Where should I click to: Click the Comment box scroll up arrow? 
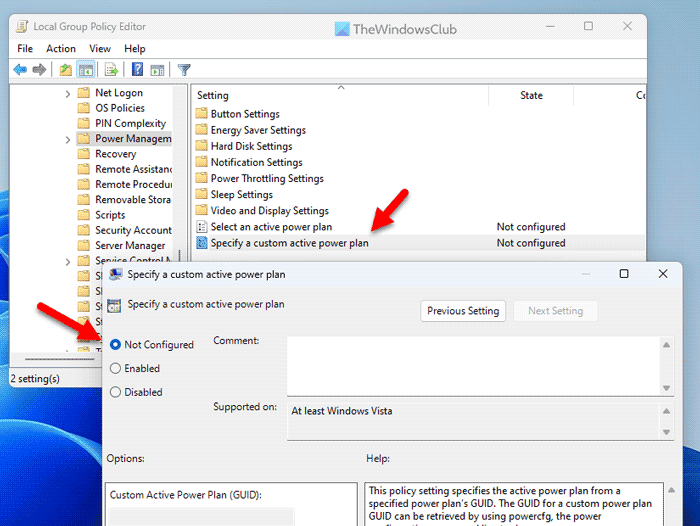click(x=666, y=344)
